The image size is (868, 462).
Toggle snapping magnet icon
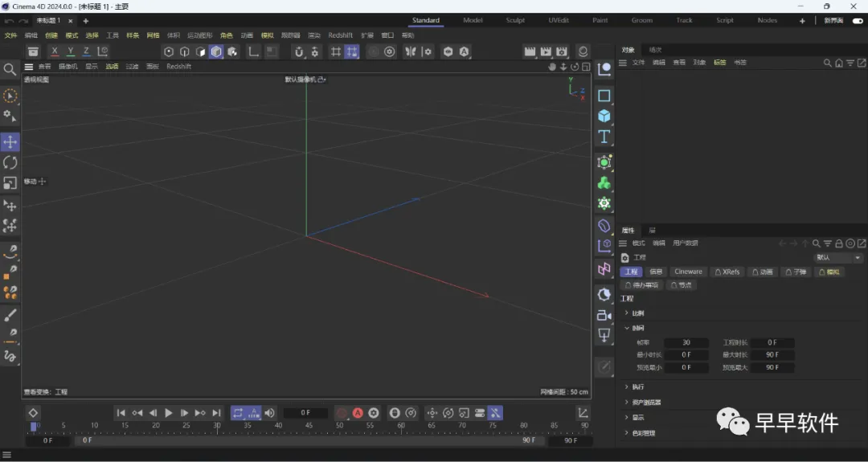point(299,51)
